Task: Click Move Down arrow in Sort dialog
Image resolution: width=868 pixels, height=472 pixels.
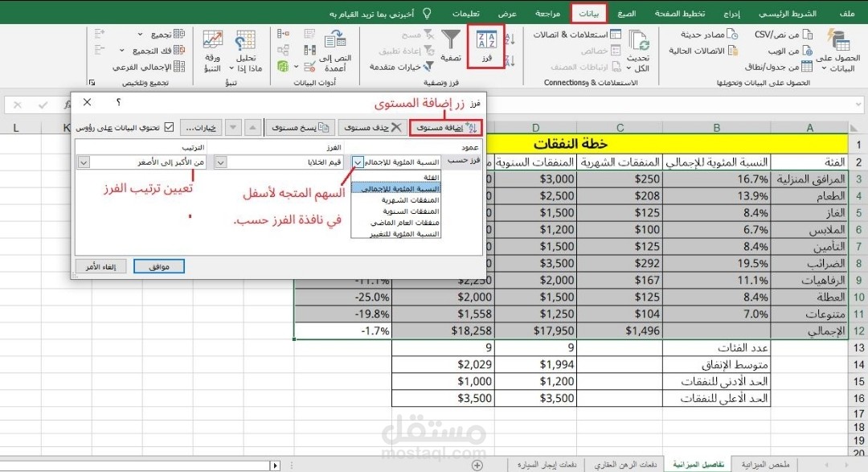Action: (x=233, y=127)
